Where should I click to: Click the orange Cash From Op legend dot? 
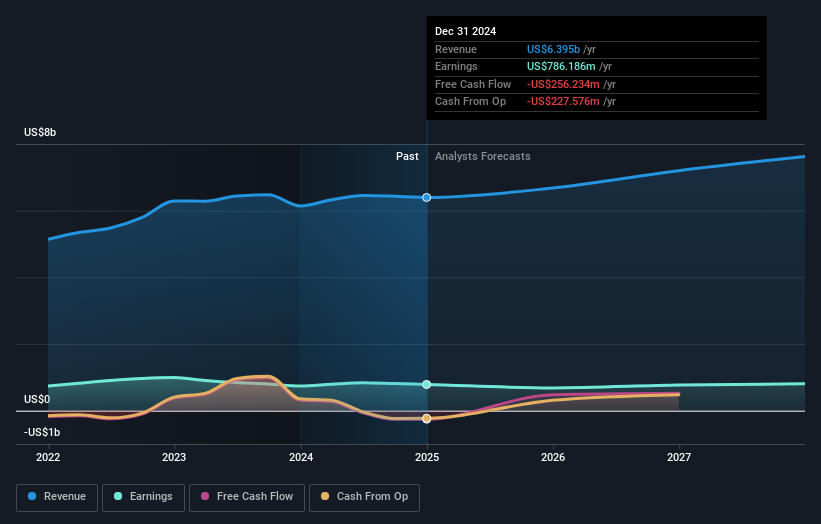tap(325, 496)
